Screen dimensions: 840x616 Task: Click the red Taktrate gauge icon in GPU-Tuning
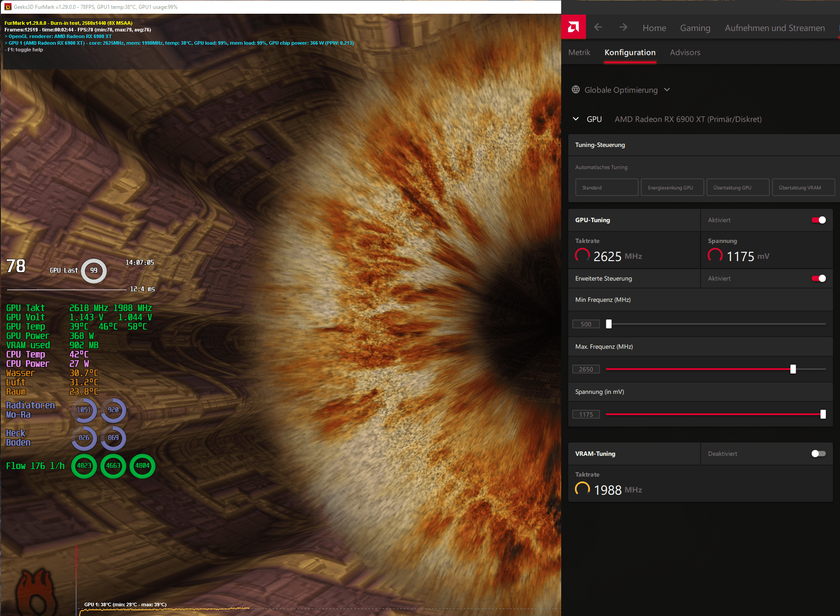coord(582,255)
